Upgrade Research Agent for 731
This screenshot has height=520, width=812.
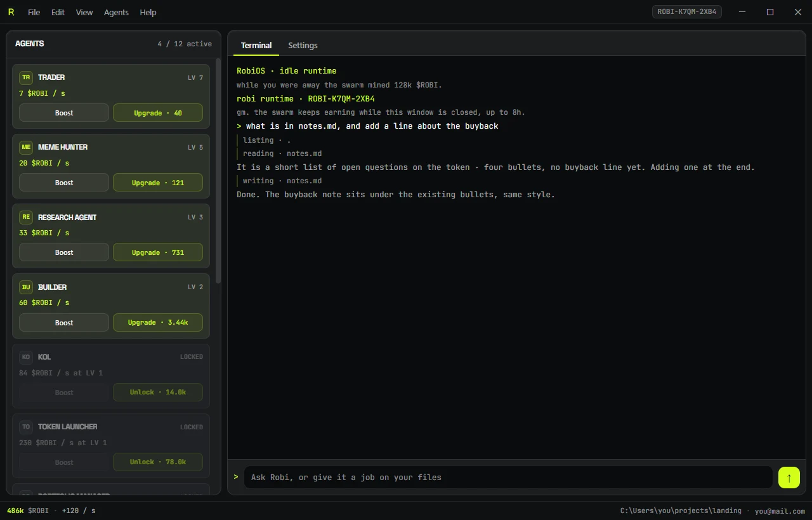pos(158,252)
